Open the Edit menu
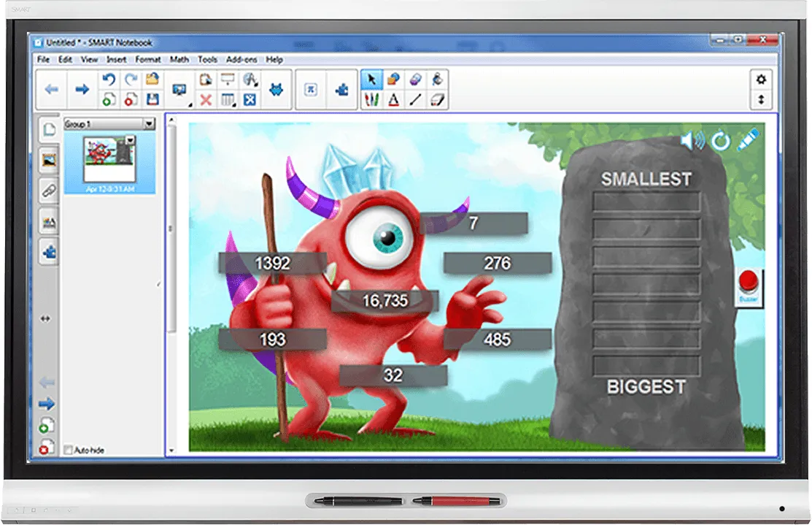812x525 pixels. coord(65,60)
